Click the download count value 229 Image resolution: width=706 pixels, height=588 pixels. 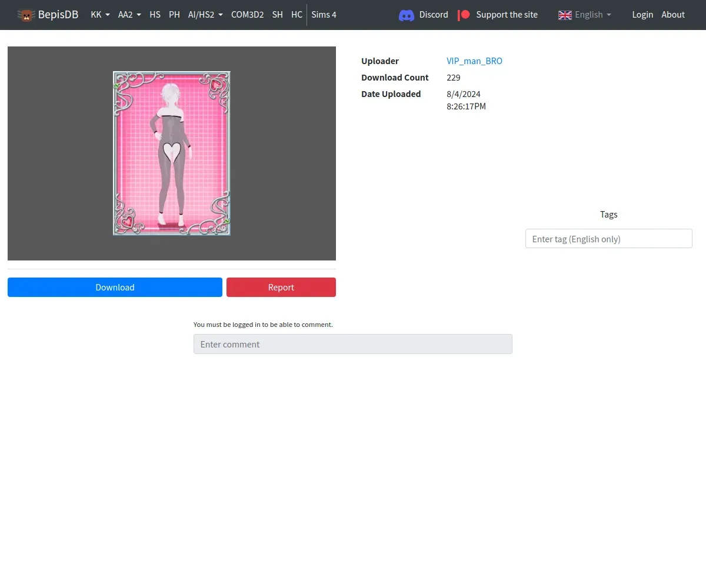point(454,78)
